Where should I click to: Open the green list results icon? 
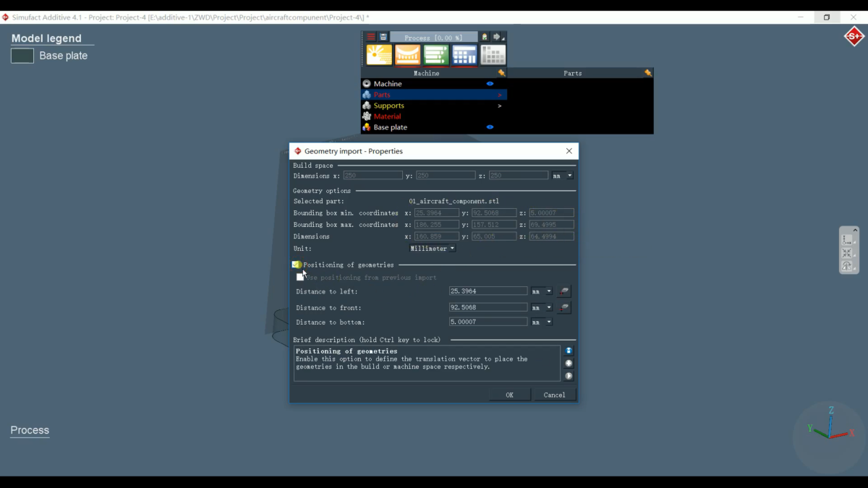coord(436,55)
